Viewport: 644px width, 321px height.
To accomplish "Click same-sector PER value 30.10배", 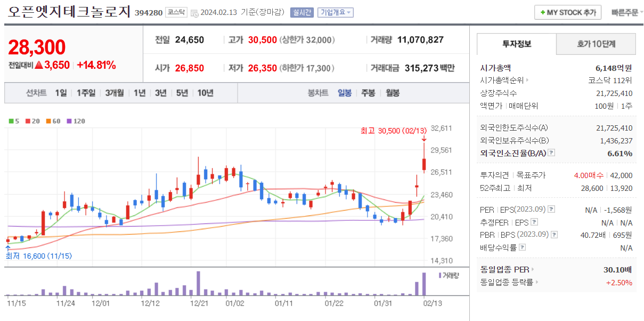I will coord(618,270).
